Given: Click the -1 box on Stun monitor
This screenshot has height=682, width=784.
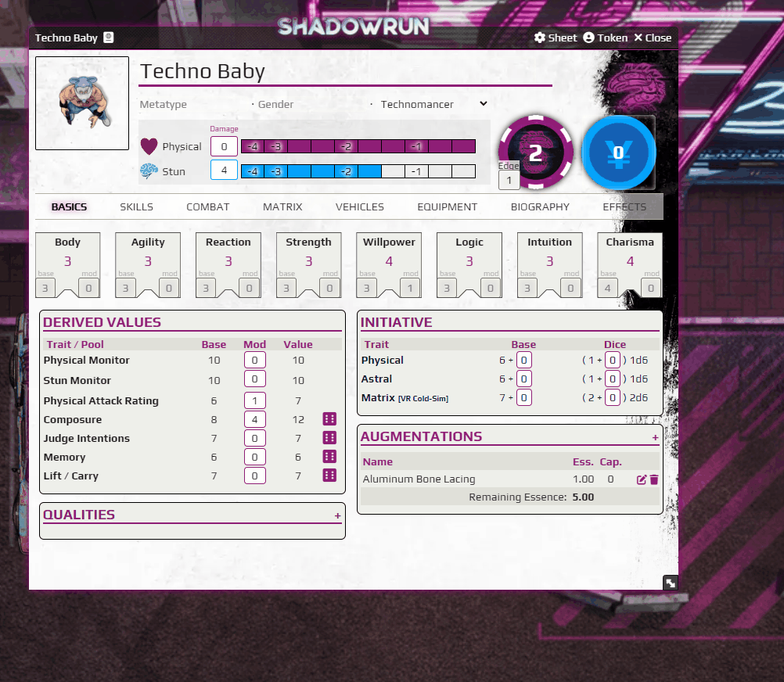Looking at the screenshot, I should (x=416, y=171).
